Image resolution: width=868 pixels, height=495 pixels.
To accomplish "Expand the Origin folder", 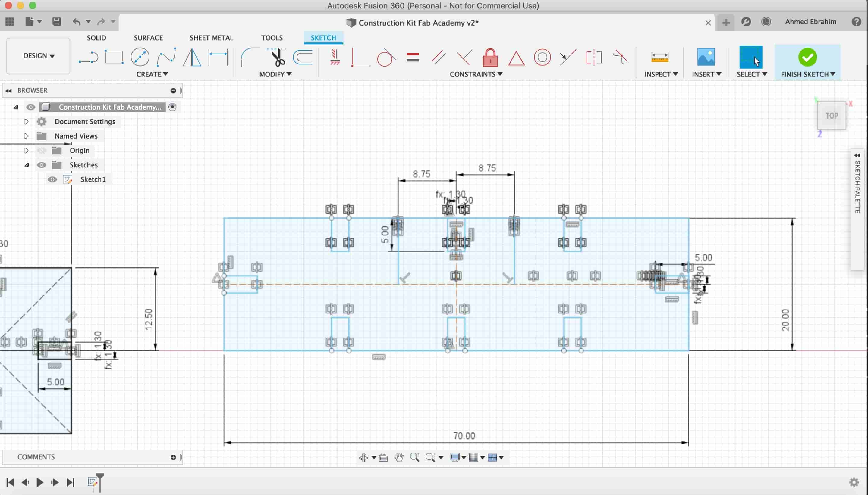I will [26, 150].
